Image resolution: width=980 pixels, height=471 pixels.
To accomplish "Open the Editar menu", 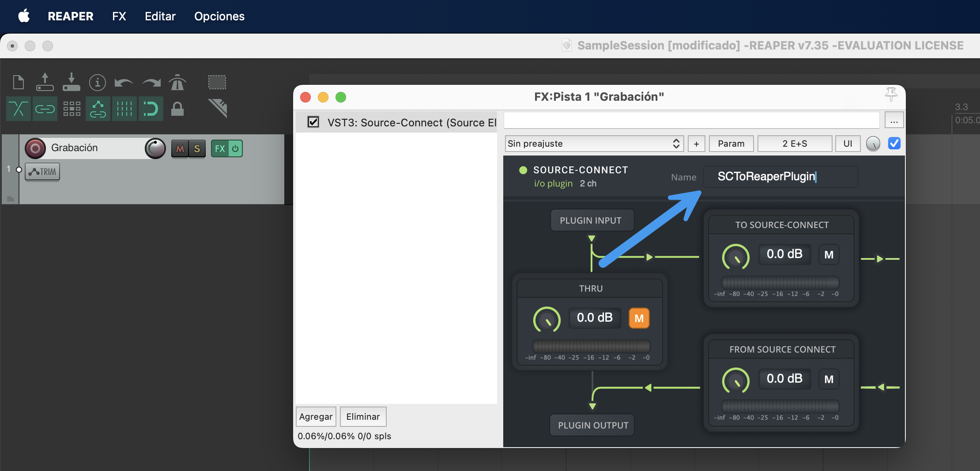I will (160, 16).
